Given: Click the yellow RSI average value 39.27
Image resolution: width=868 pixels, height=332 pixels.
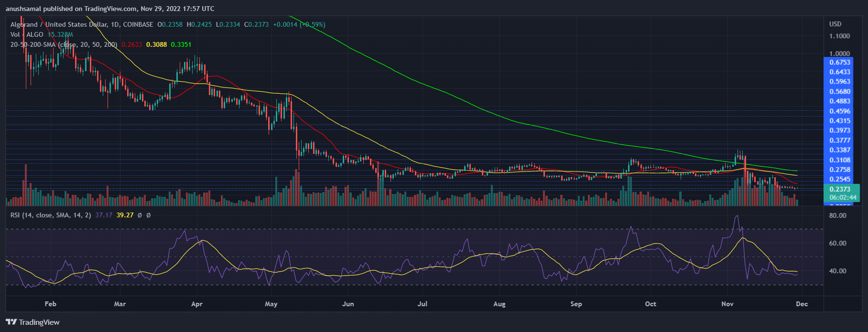Looking at the screenshot, I should coord(125,215).
